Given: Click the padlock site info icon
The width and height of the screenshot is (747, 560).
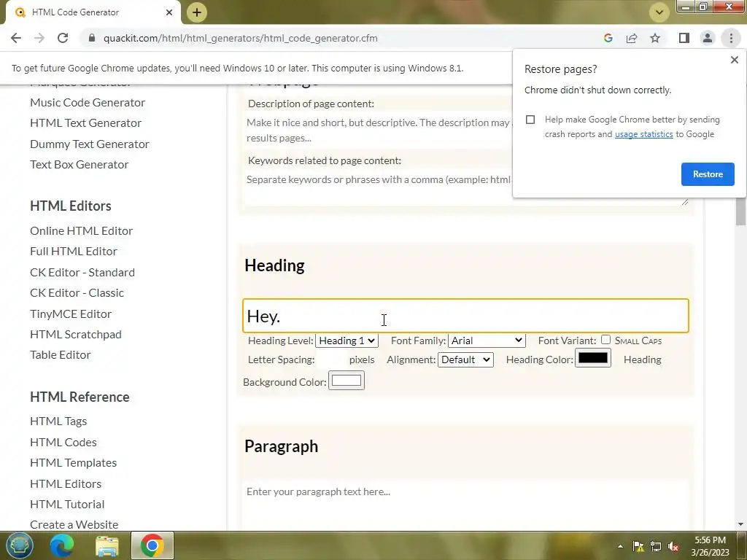Looking at the screenshot, I should tap(92, 38).
